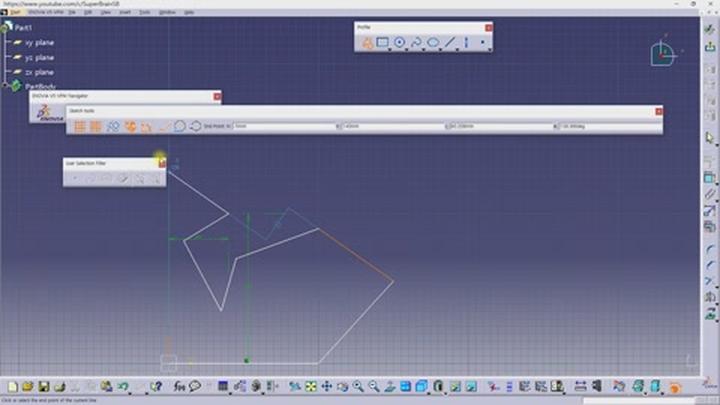Select Part1 in the specification tree
The image size is (720, 405).
pyautogui.click(x=23, y=28)
